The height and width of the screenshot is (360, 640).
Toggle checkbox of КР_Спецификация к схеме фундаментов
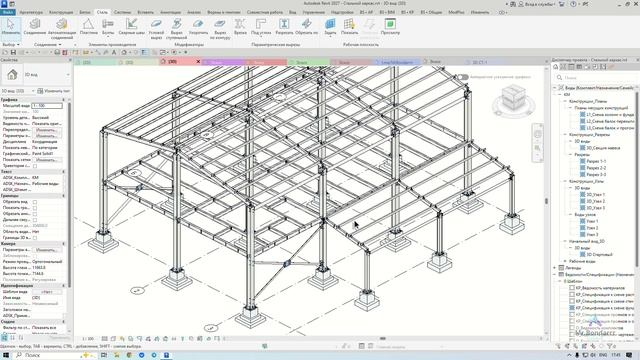(572, 308)
